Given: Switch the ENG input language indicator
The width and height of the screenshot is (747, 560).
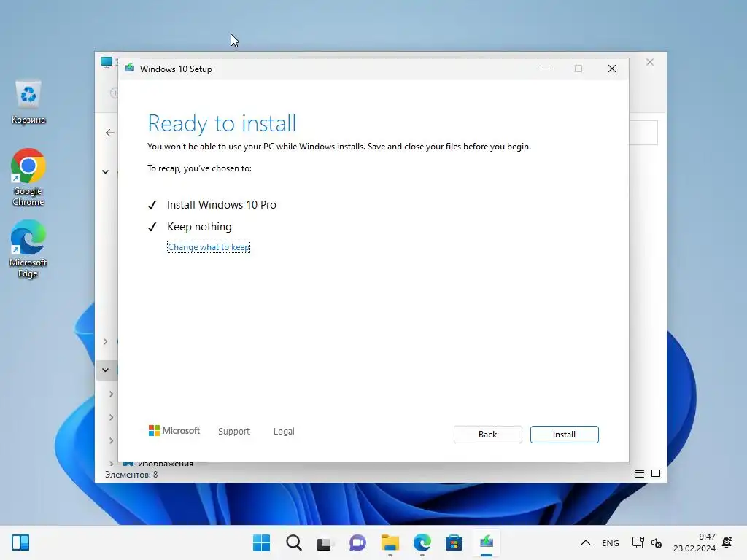Looking at the screenshot, I should tap(611, 542).
